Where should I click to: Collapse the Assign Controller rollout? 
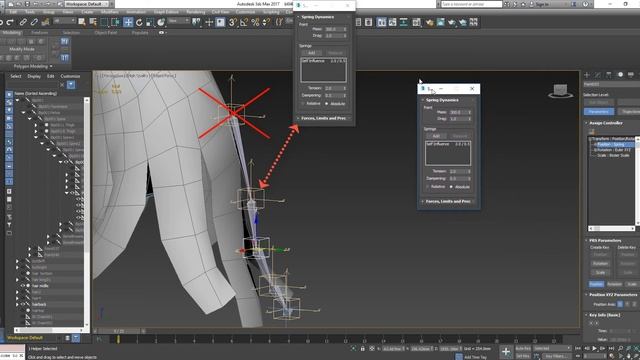[606, 123]
